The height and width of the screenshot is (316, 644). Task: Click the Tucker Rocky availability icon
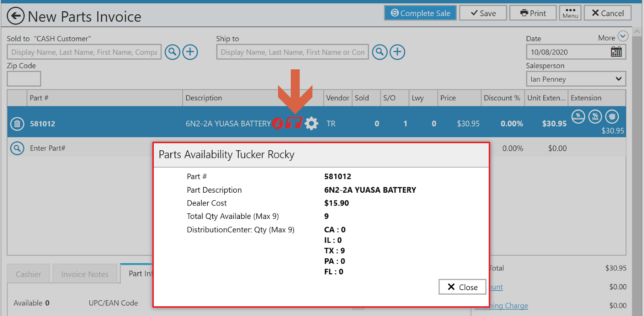294,123
